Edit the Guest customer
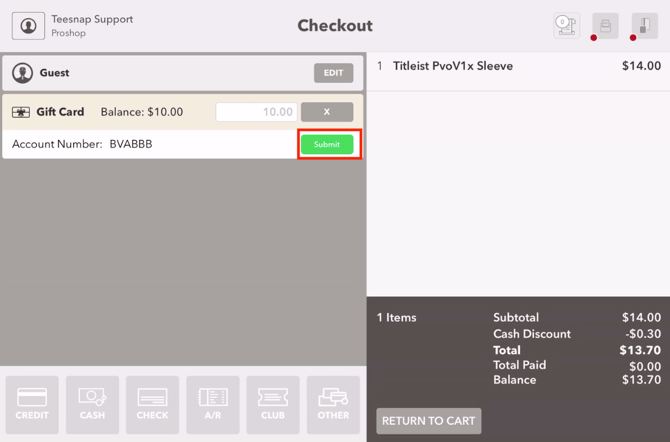670x442 pixels. [333, 73]
